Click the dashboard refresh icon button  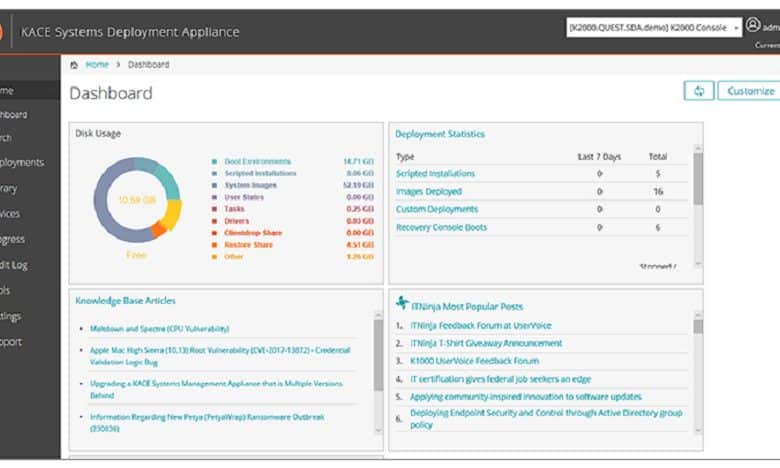click(x=699, y=91)
